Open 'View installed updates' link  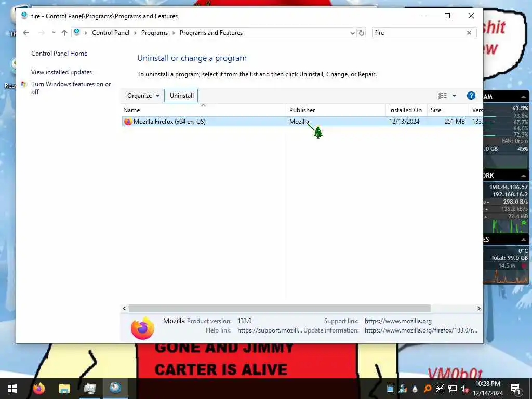[61, 72]
